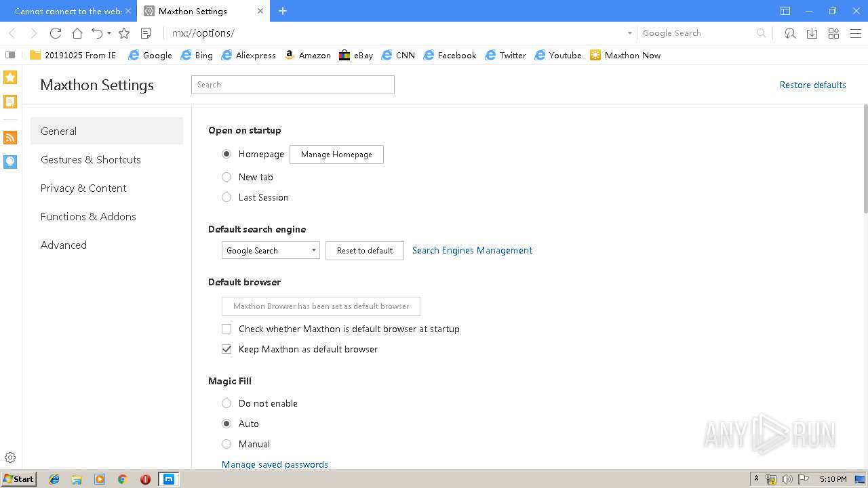Open Favorites star in sidebar
The width and height of the screenshot is (868, 488).
[x=10, y=77]
